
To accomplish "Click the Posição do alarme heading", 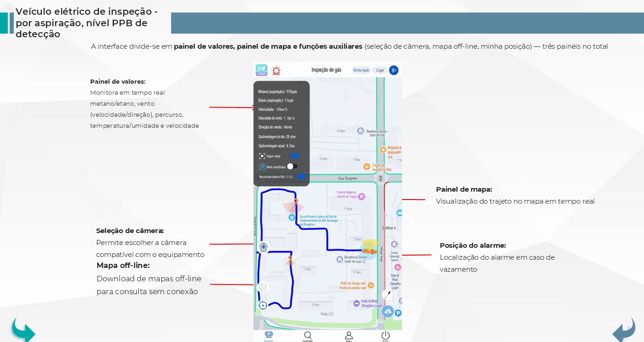I will tap(473, 245).
